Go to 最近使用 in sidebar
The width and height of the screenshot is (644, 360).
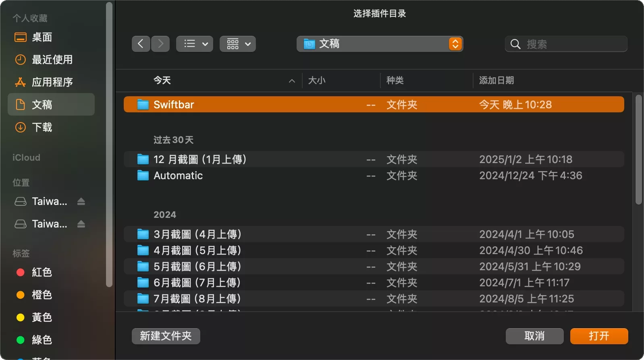tap(52, 60)
